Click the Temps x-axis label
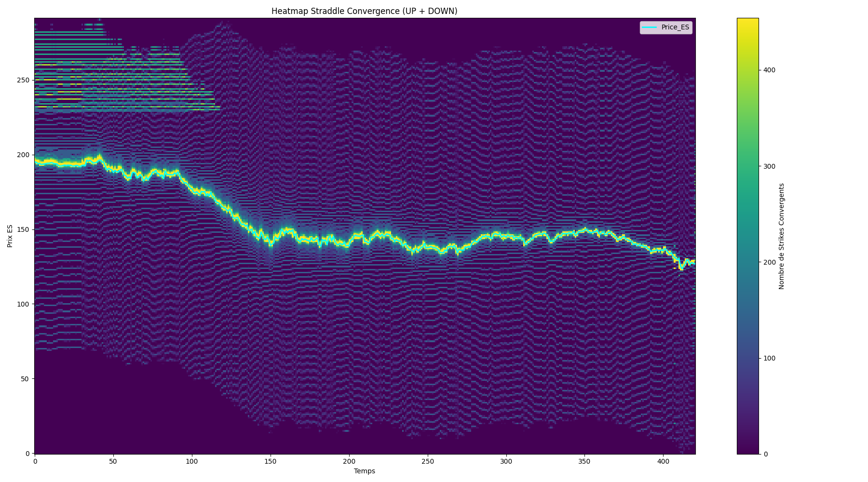The height and width of the screenshot is (482, 868). click(364, 471)
